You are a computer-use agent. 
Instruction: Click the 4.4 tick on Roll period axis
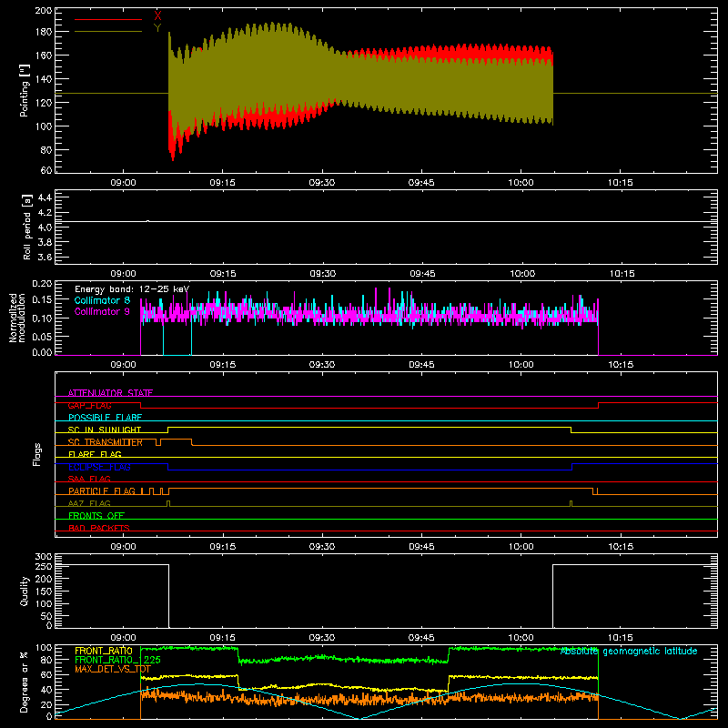coord(45,197)
